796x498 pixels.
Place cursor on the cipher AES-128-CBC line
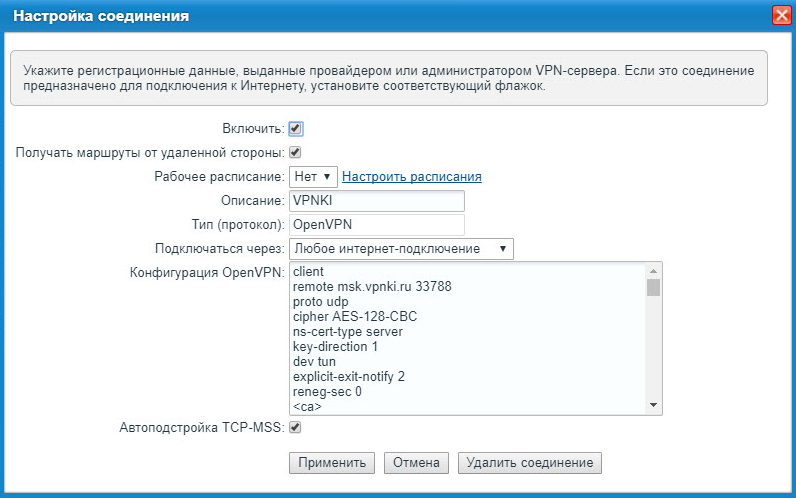[x=355, y=317]
